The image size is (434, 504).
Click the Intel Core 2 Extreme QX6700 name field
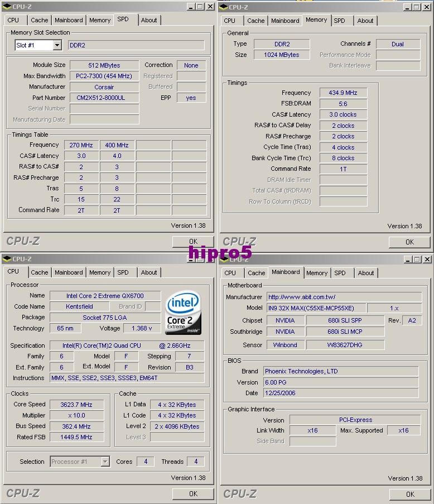tap(105, 296)
